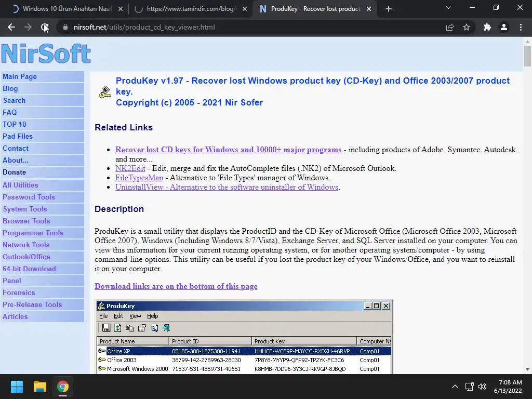This screenshot has height=399, width=532.
Task: Open the About... sidebar link
Action: tap(43, 160)
